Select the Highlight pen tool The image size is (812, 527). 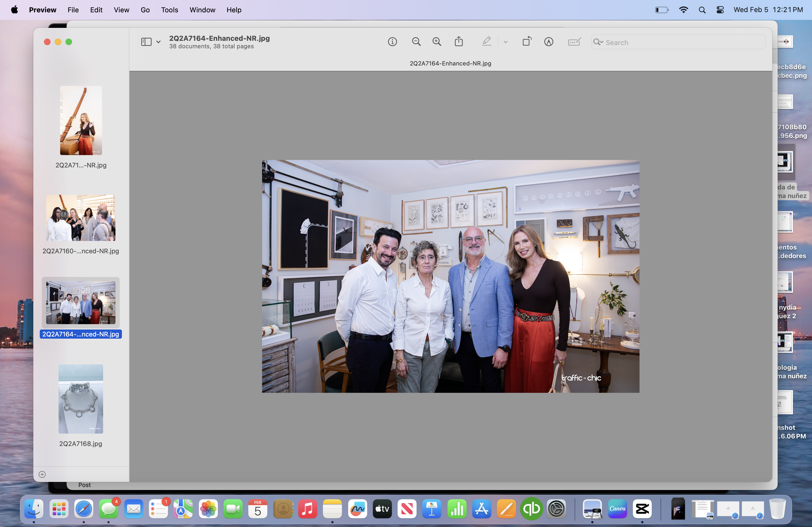pyautogui.click(x=487, y=42)
